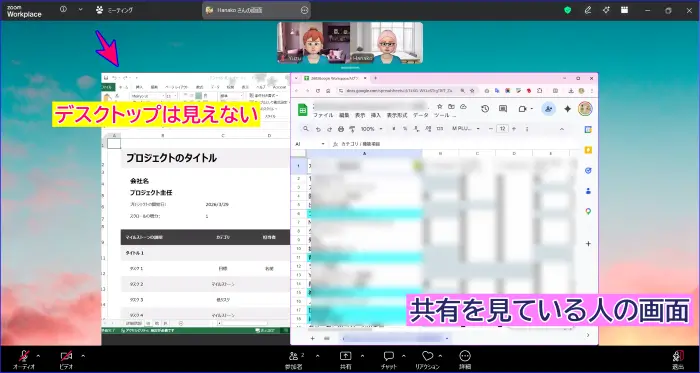This screenshot has height=373, width=700.
Task: Click print icon in Sheets toolbar
Action: (341, 129)
